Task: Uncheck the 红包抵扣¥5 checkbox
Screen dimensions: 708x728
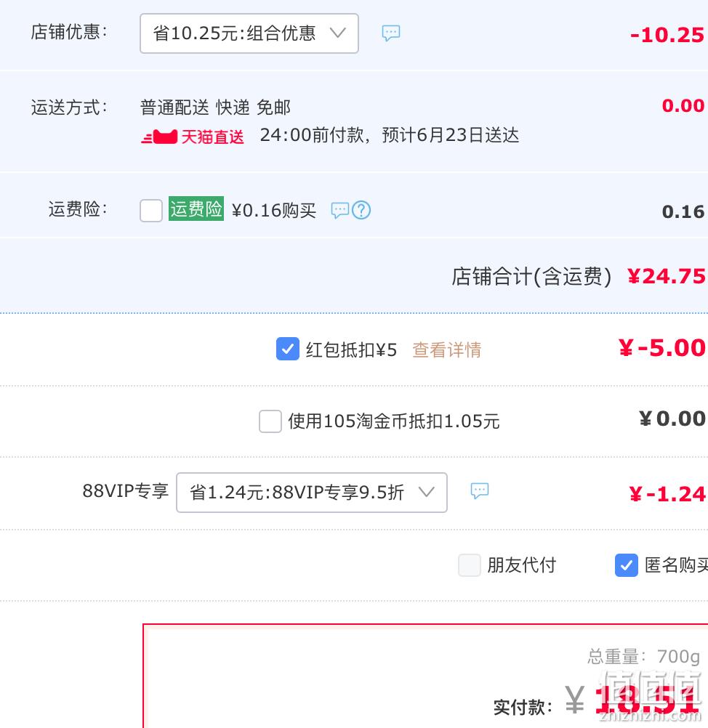Action: point(288,349)
